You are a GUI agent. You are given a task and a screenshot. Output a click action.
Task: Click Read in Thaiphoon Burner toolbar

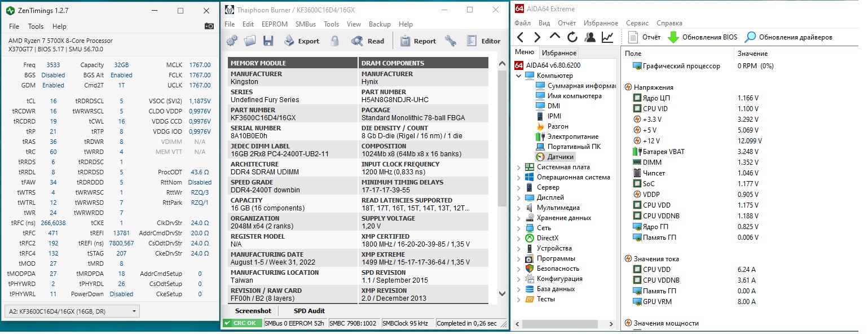click(x=367, y=41)
